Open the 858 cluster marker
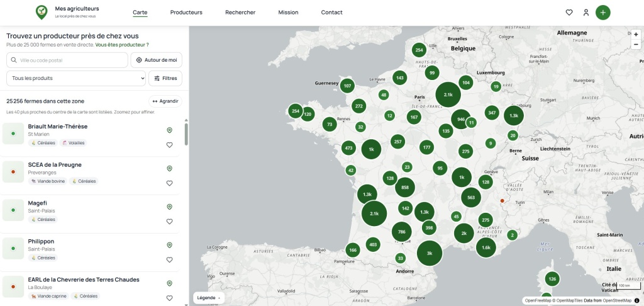Image resolution: width=644 pixels, height=306 pixels. point(405,188)
